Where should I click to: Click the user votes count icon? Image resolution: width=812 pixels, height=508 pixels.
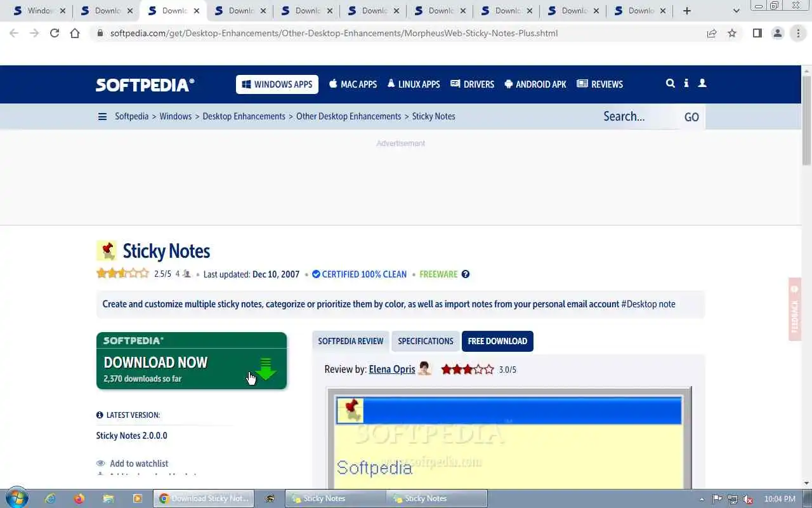[187, 274]
